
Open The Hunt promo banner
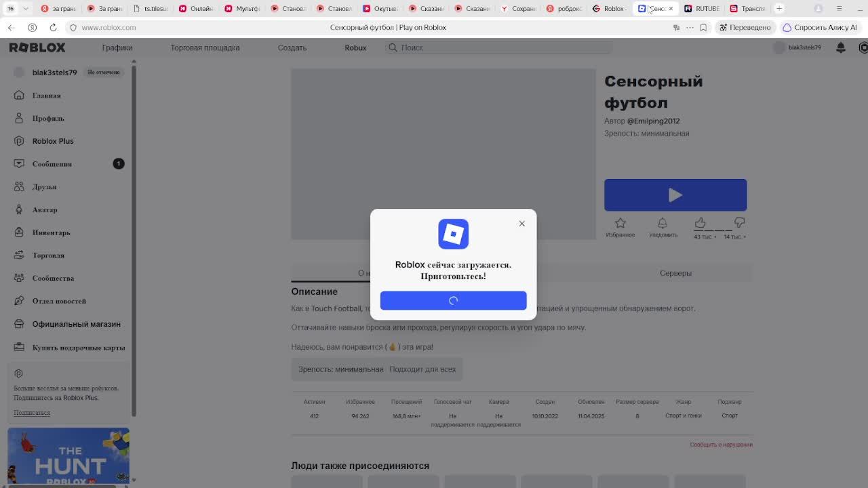pos(68,455)
